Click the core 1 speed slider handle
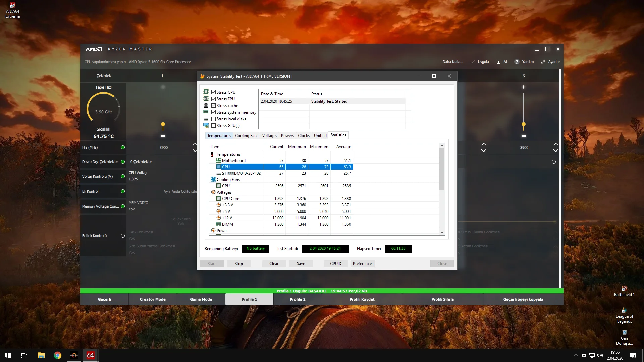644x362 pixels. pos(163,124)
